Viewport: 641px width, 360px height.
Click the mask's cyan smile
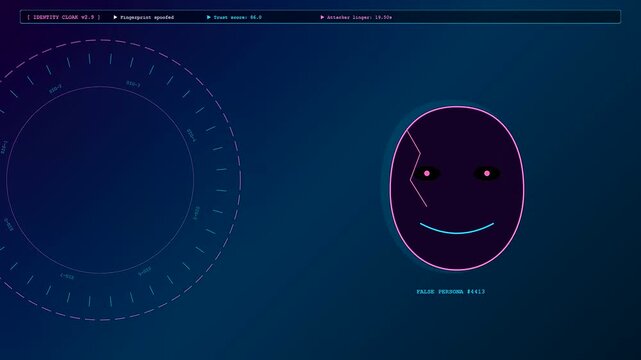457,229
